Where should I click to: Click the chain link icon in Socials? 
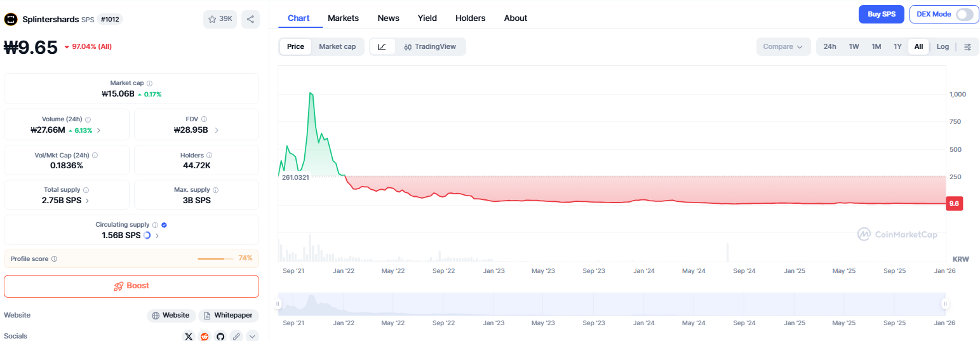[x=236, y=337]
